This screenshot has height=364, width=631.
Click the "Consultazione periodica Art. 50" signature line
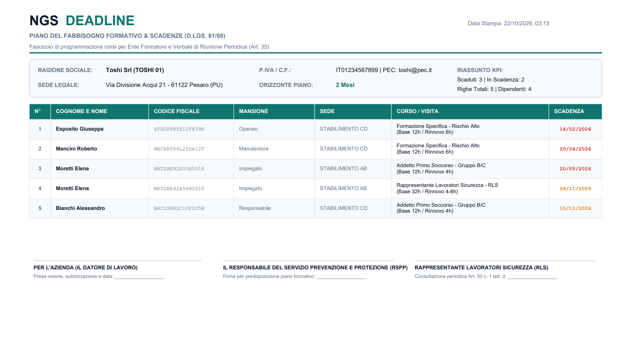(x=486, y=276)
